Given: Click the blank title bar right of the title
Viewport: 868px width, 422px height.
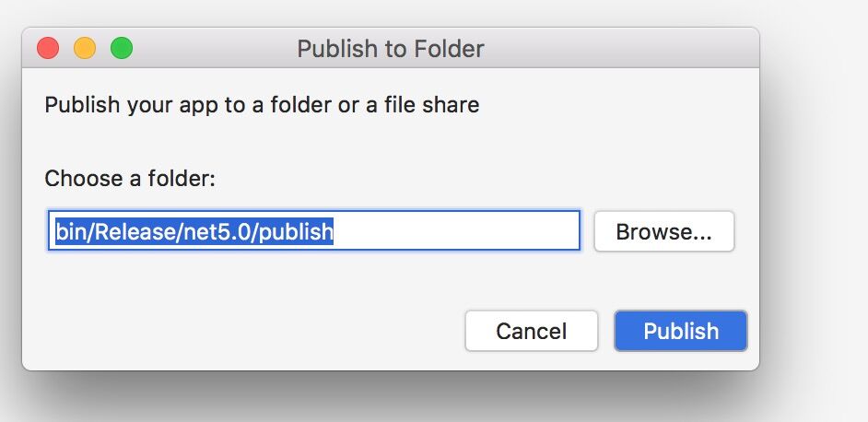Looking at the screenshot, I should pyautogui.click(x=627, y=48).
